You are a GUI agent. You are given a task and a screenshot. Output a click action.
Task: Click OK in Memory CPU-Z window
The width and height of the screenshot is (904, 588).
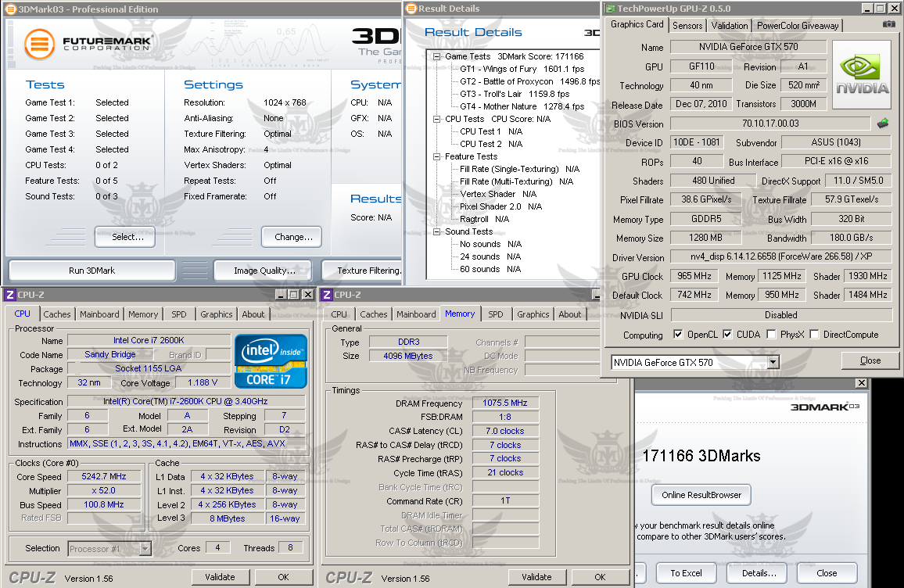point(600,577)
